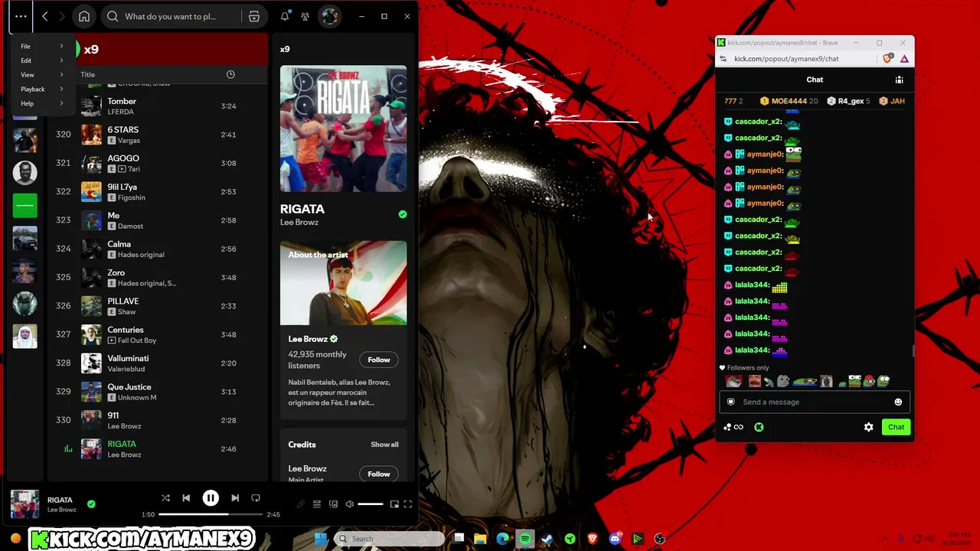Expand the Help submenu
The width and height of the screenshot is (980, 551).
[x=43, y=103]
